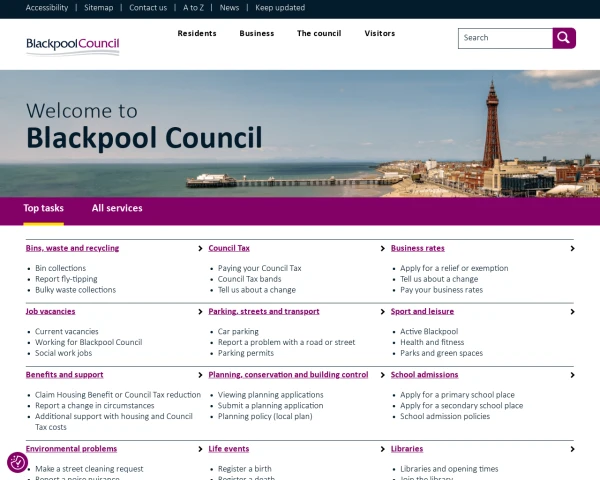Open the Keep updated link
The image size is (600, 480).
280,8
